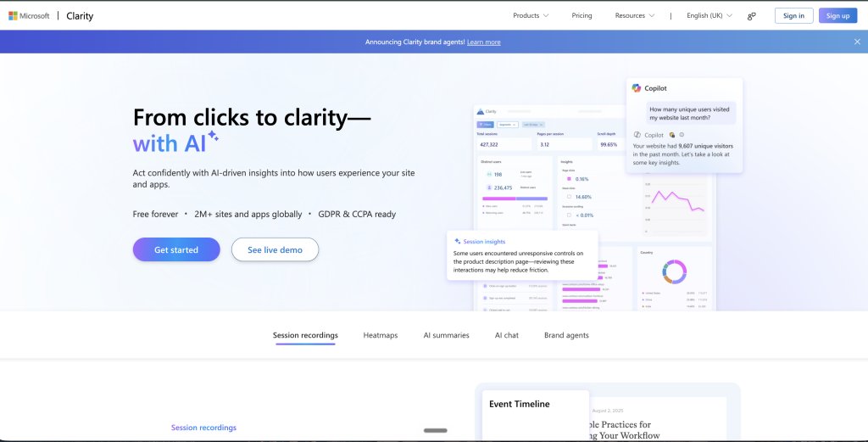Click the See live demo button
Image resolution: width=868 pixels, height=442 pixels.
(x=275, y=249)
